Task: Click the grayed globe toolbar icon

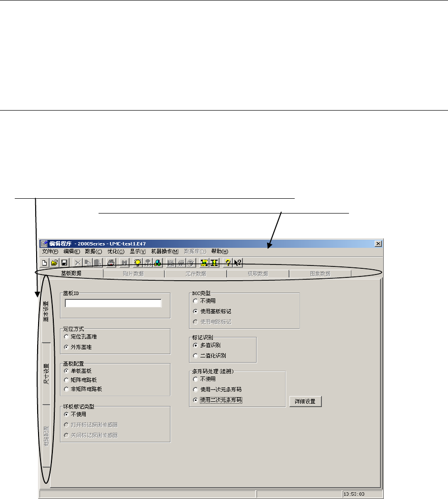Action: pyautogui.click(x=190, y=263)
